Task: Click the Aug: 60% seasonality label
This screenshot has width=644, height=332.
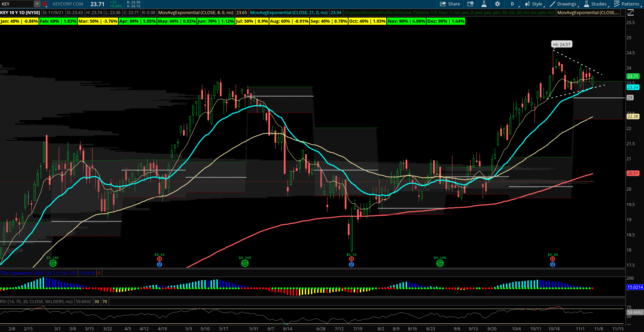Action: (289, 21)
